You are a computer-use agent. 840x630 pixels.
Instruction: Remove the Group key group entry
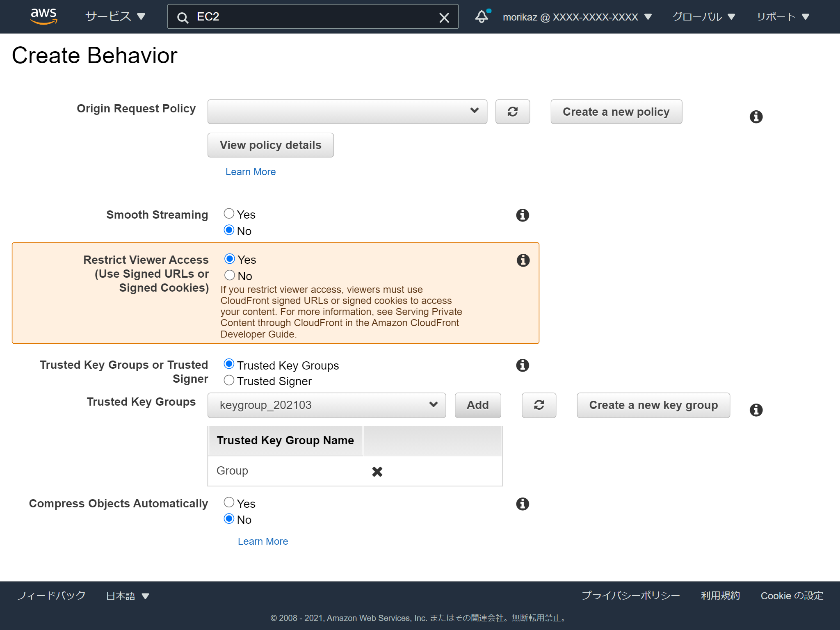click(x=377, y=471)
